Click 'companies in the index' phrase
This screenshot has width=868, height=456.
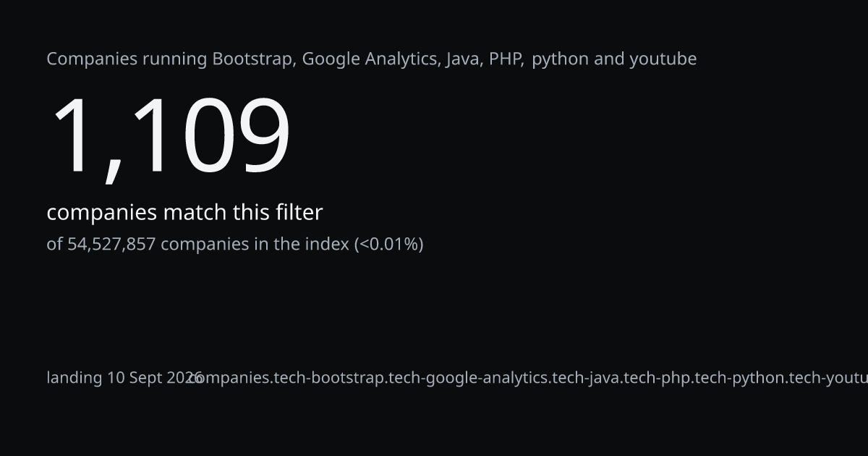tap(255, 244)
